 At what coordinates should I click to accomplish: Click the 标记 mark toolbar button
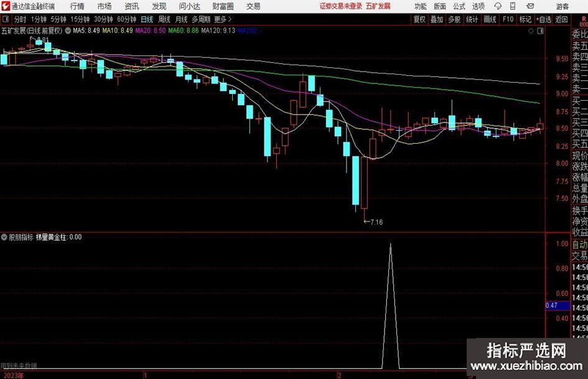pyautogui.click(x=525, y=19)
